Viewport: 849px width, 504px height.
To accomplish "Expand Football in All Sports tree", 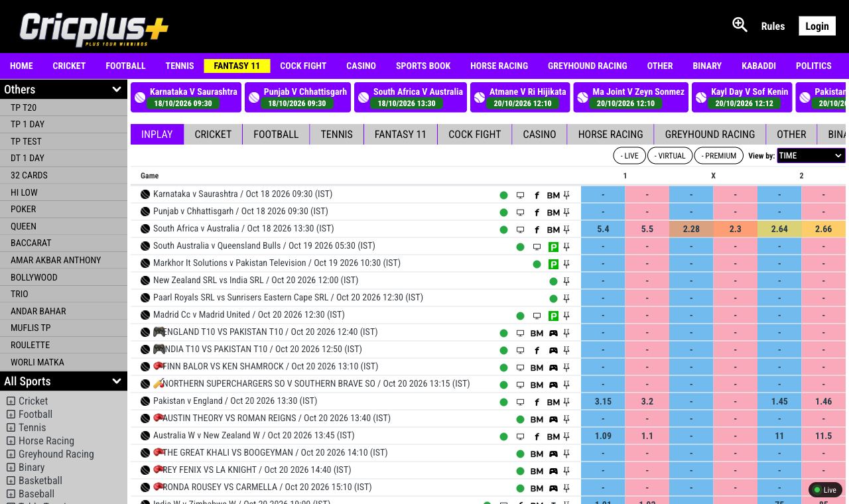I will pos(11,414).
